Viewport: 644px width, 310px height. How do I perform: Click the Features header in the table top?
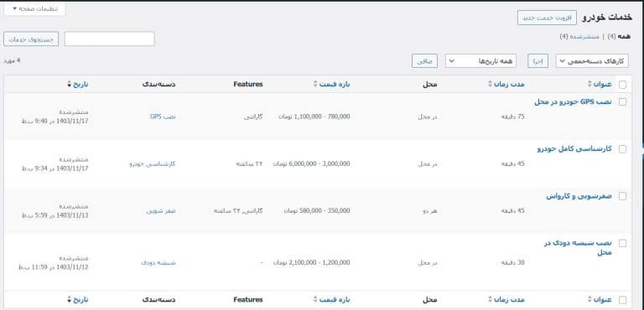(x=248, y=84)
